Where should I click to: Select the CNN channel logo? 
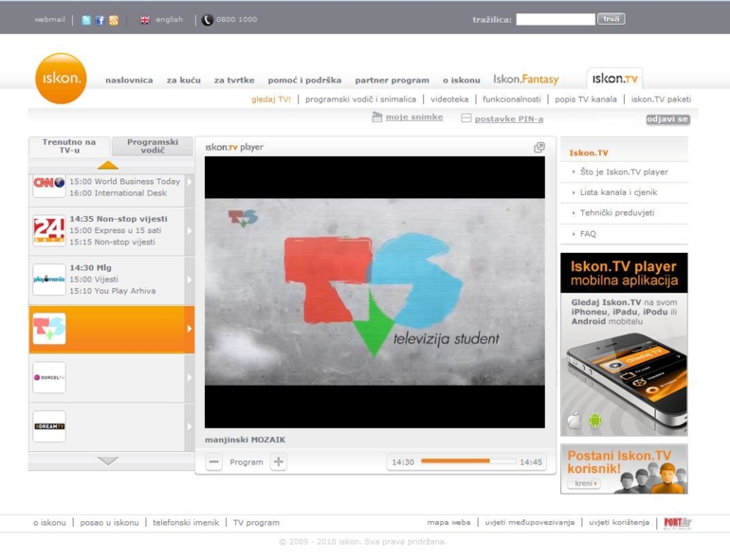click(49, 184)
